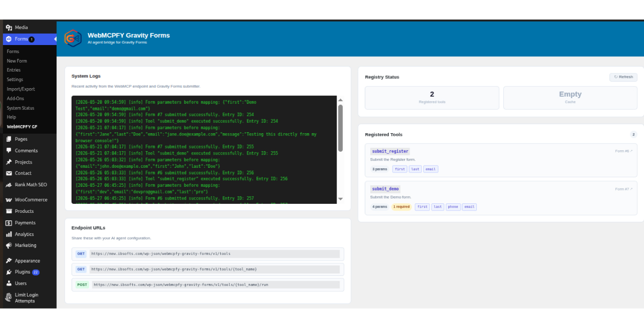The width and height of the screenshot is (644, 328).
Task: Open New Form in the submenu
Action: coord(17,61)
